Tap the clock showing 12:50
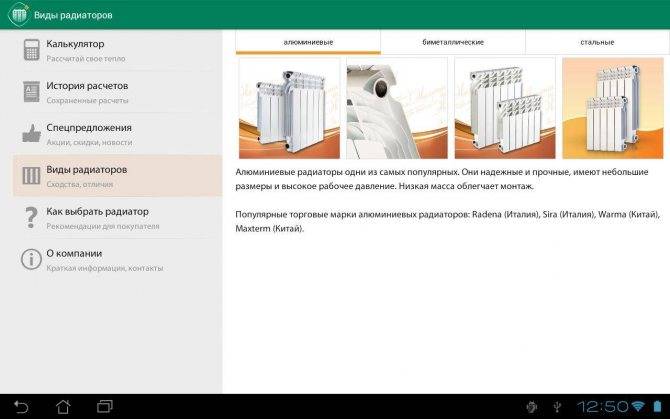This screenshot has height=419, width=670. (602, 406)
